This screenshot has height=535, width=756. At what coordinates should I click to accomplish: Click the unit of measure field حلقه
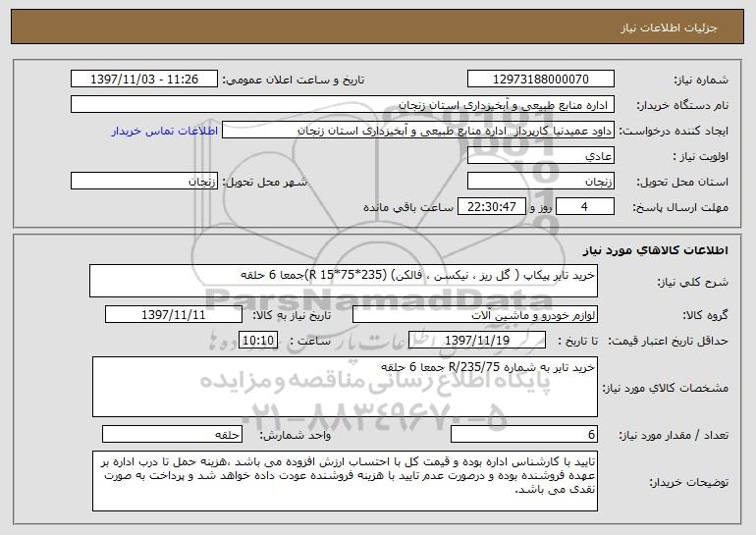(x=172, y=434)
